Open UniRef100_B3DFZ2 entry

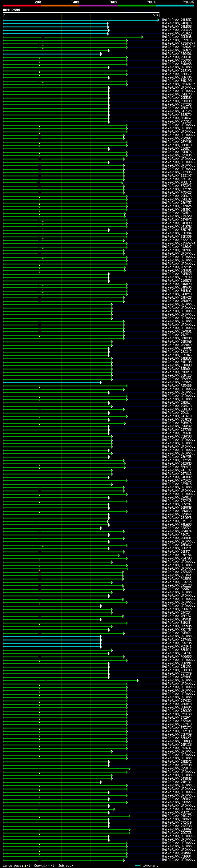[x=177, y=74]
